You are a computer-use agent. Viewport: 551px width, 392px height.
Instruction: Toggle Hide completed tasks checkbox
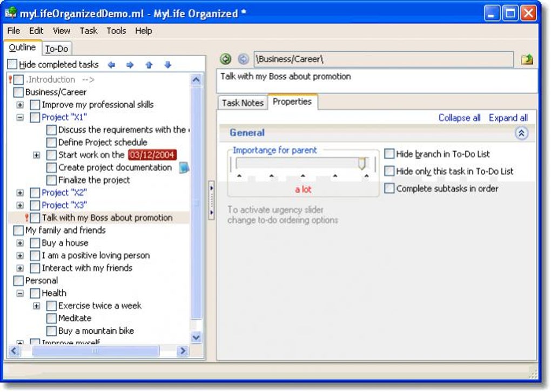point(12,64)
